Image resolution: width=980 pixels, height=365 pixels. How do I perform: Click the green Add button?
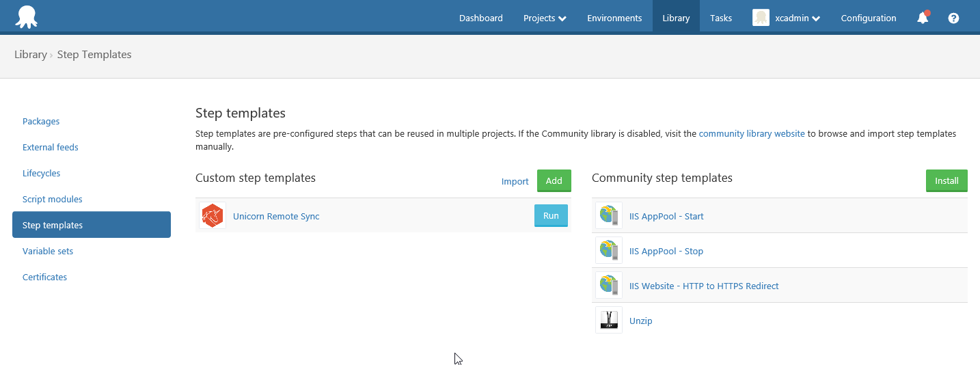tap(554, 181)
